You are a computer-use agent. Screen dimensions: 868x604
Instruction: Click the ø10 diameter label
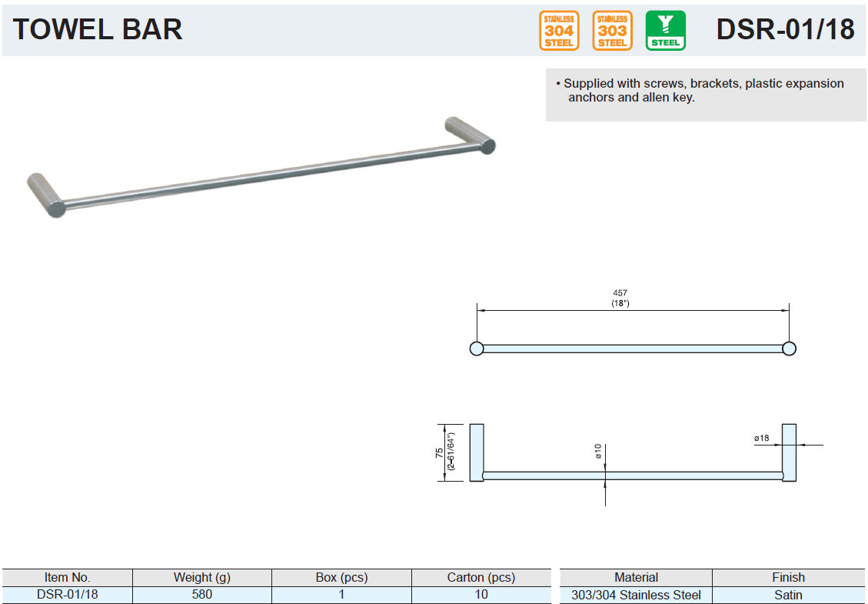(x=598, y=451)
